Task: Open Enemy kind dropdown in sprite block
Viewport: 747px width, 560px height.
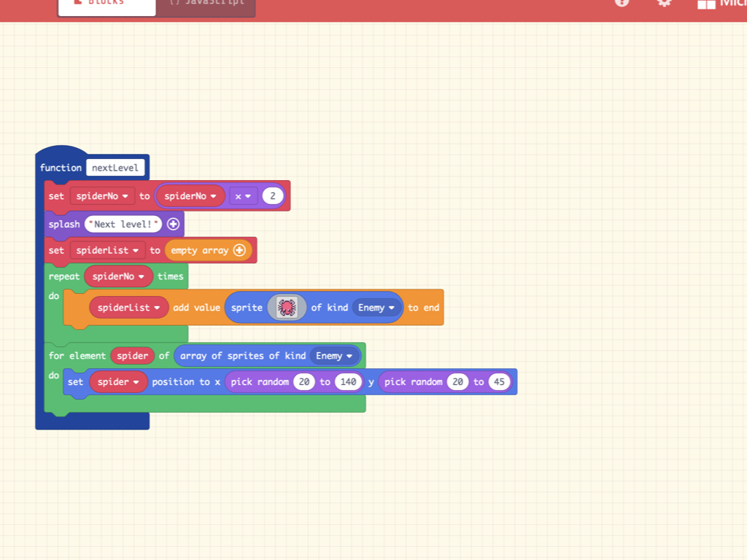Action: [x=376, y=308]
